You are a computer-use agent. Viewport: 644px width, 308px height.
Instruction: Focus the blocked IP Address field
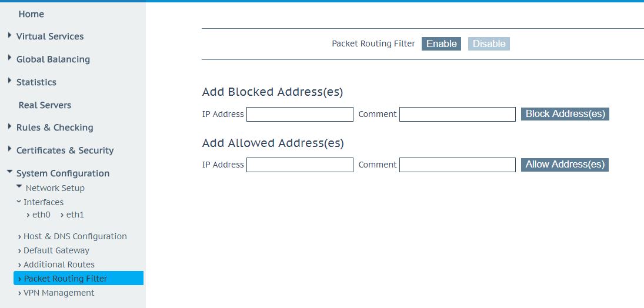(x=300, y=115)
